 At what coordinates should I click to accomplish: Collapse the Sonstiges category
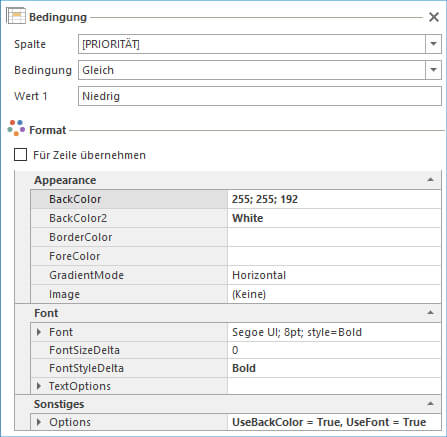coord(430,404)
